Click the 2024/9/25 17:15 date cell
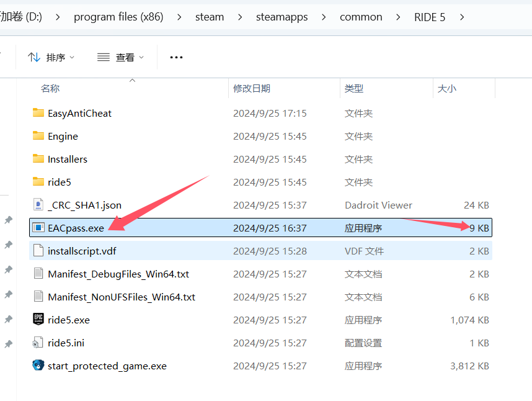This screenshot has width=532, height=401. pos(270,113)
